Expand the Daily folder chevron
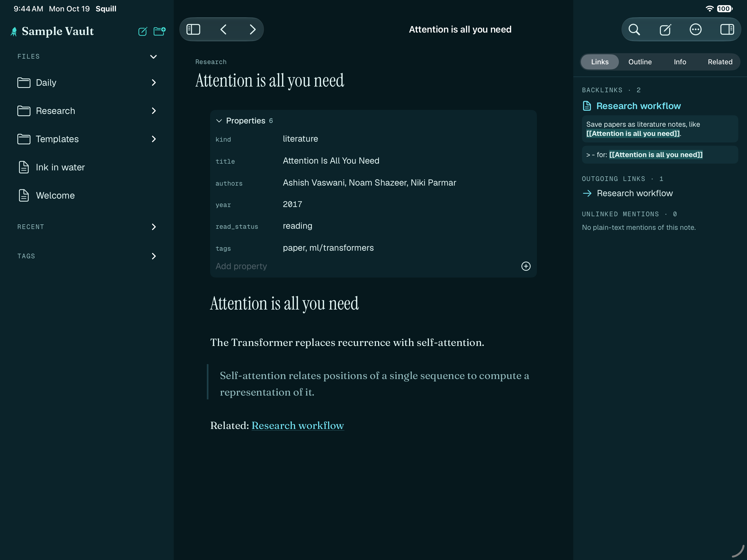 pyautogui.click(x=154, y=83)
